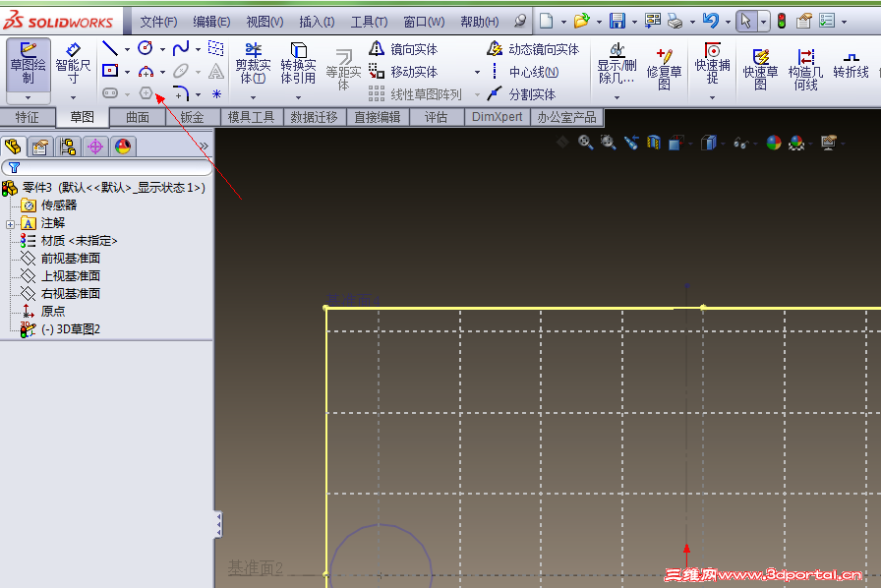This screenshot has width=881, height=588.
Task: Open dropdown under 剪裁实体
Action: click(x=253, y=97)
